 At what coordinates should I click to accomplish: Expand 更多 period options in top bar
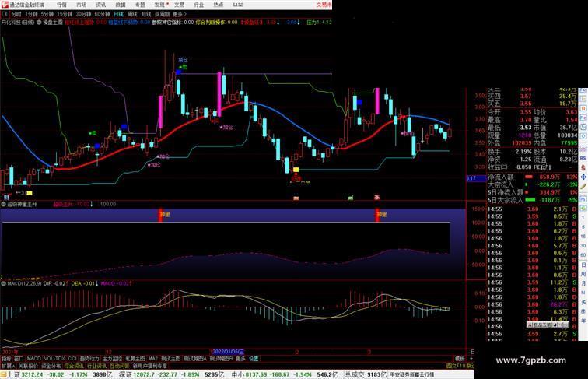[x=180, y=14]
